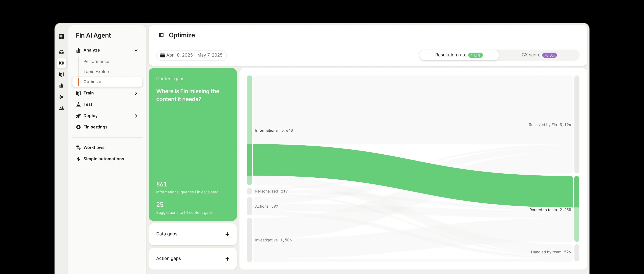The width and height of the screenshot is (644, 274).
Task: Click the Handled by team 526 label
Action: click(x=551, y=252)
